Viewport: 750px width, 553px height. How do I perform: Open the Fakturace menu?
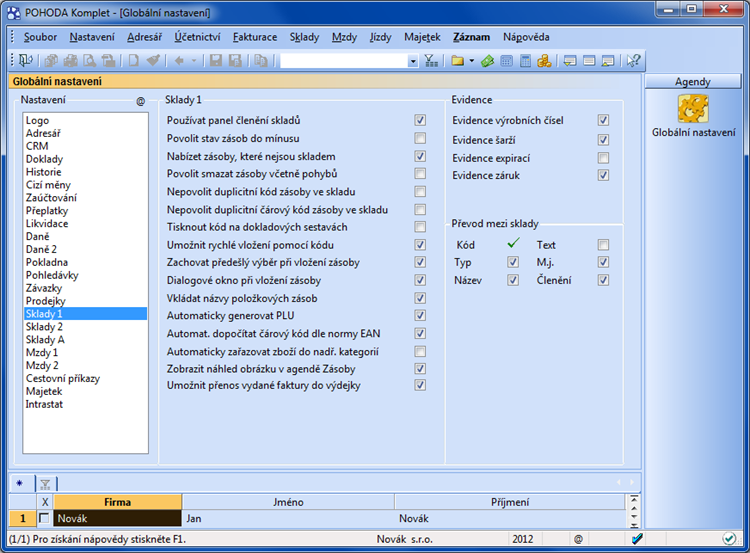tap(255, 37)
